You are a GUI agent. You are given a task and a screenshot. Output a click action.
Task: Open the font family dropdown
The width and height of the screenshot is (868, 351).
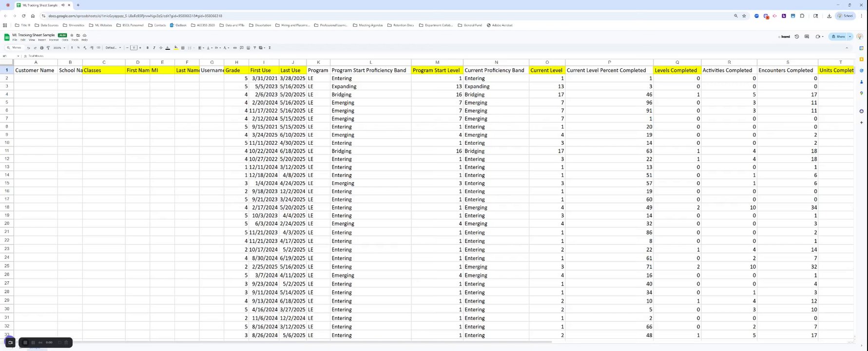114,48
